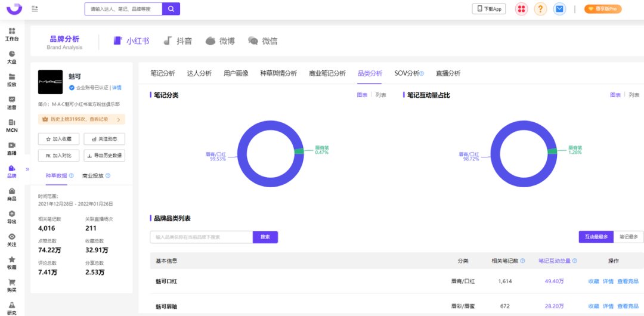
Task: Click the help icon beside 笔记互动总量 column
Action: click(575, 261)
